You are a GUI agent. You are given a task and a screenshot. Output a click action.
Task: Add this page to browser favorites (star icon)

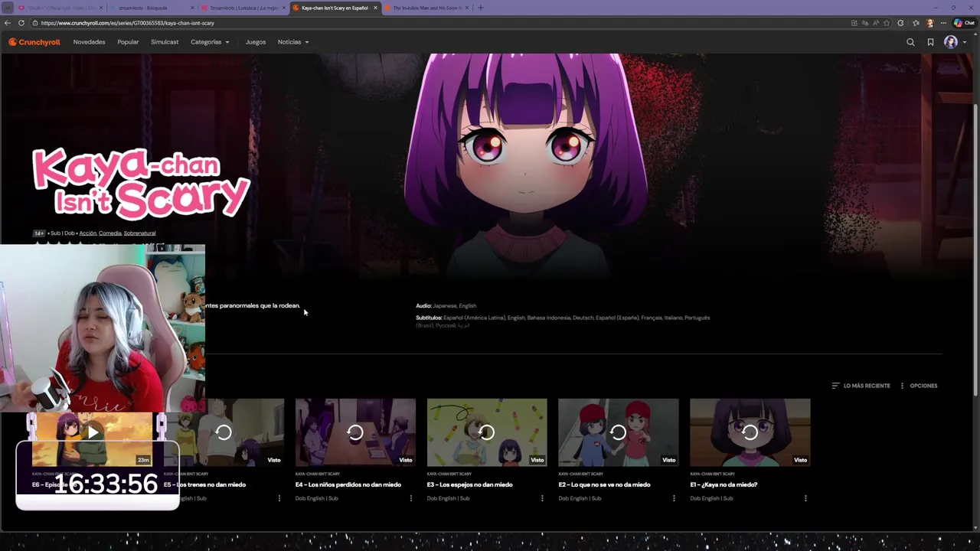click(887, 23)
